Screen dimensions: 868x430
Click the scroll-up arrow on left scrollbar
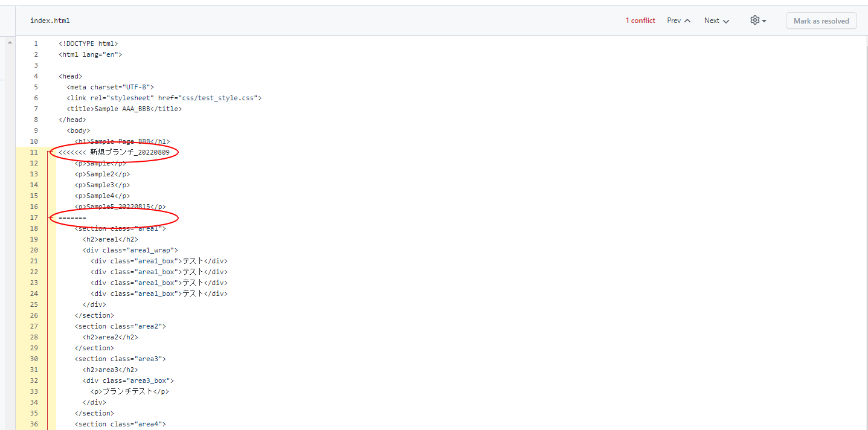(x=9, y=43)
